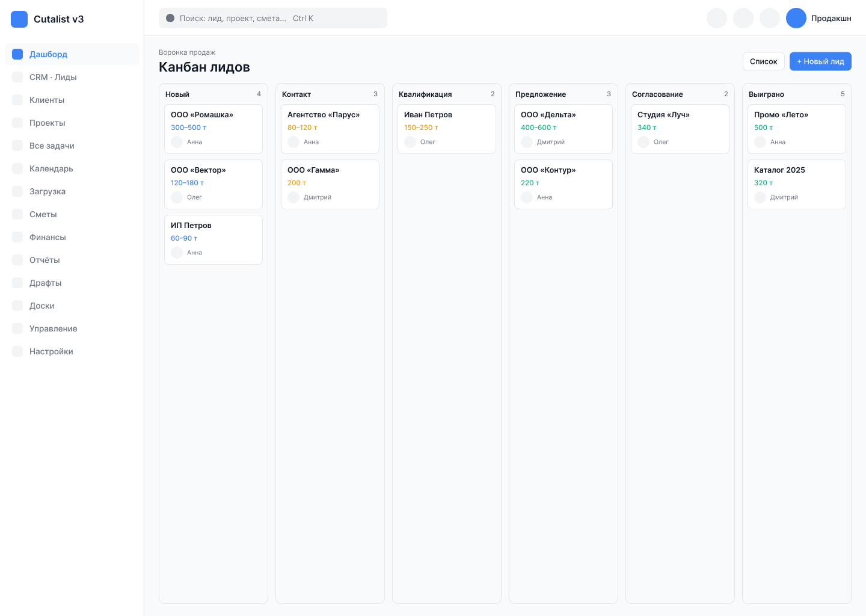Click Олег avatar on Студия «Луч» card
This screenshot has height=616, width=866.
click(x=643, y=142)
